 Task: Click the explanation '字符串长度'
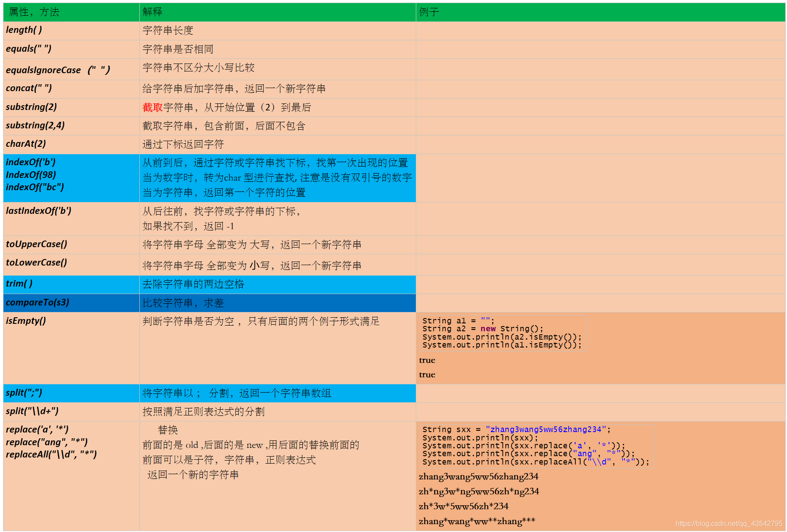(x=168, y=30)
